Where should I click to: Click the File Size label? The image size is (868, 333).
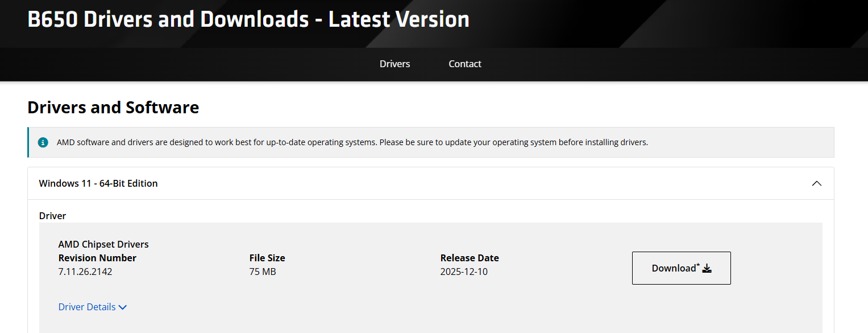(267, 258)
